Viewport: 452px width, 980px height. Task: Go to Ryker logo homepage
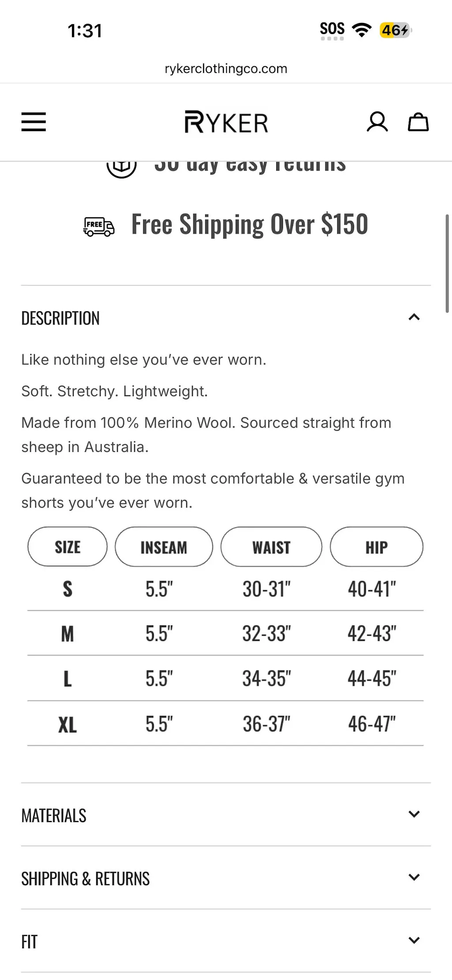click(226, 122)
